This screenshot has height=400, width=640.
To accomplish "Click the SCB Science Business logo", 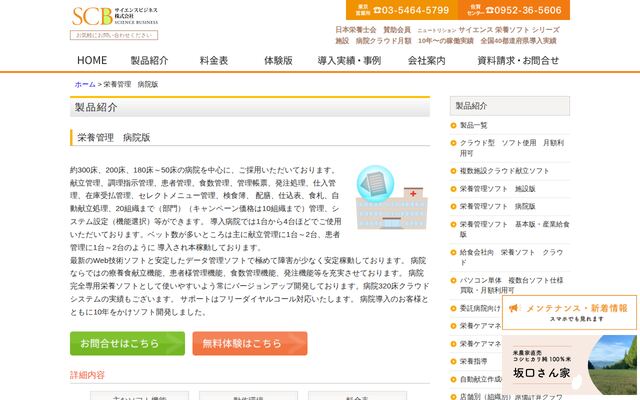I will tap(115, 16).
